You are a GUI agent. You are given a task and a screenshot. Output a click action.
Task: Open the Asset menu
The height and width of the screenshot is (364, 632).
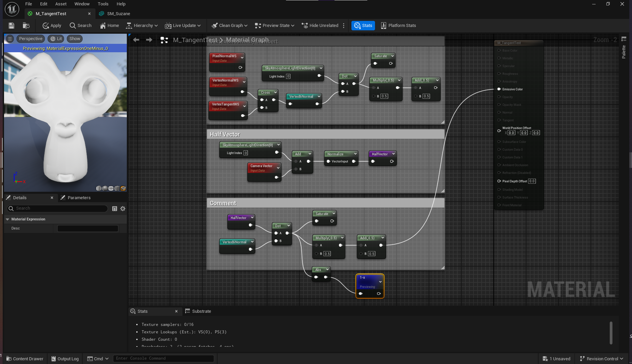click(x=61, y=4)
